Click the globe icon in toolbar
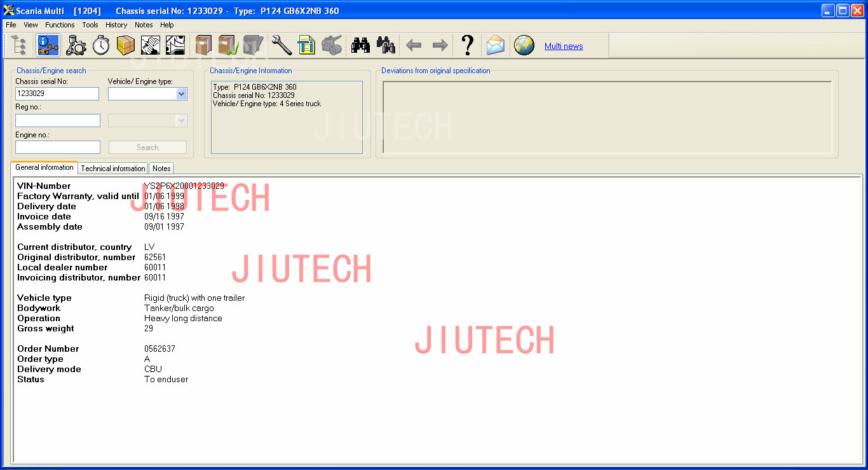Image resolution: width=868 pixels, height=470 pixels. [524, 45]
